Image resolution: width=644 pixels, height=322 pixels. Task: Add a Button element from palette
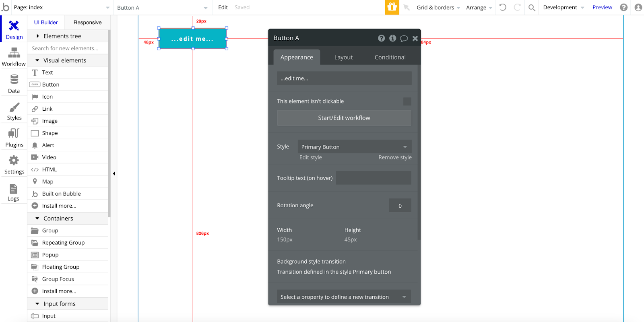tap(68, 85)
